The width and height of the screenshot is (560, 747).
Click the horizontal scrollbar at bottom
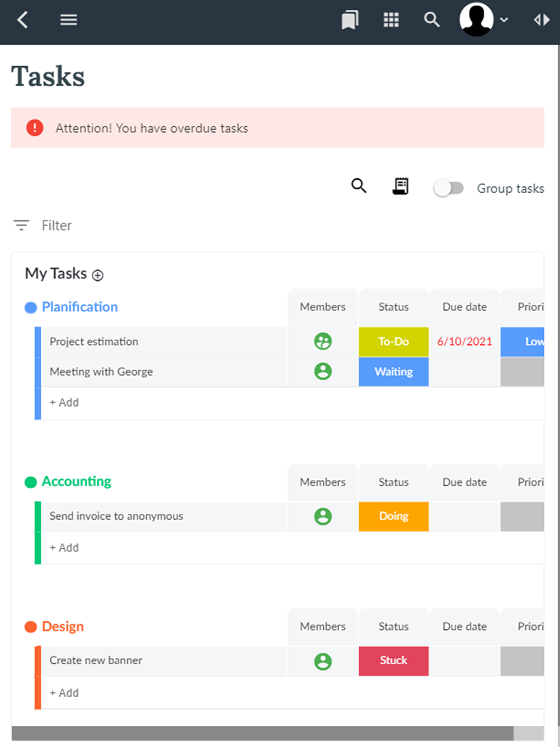pyautogui.click(x=263, y=734)
